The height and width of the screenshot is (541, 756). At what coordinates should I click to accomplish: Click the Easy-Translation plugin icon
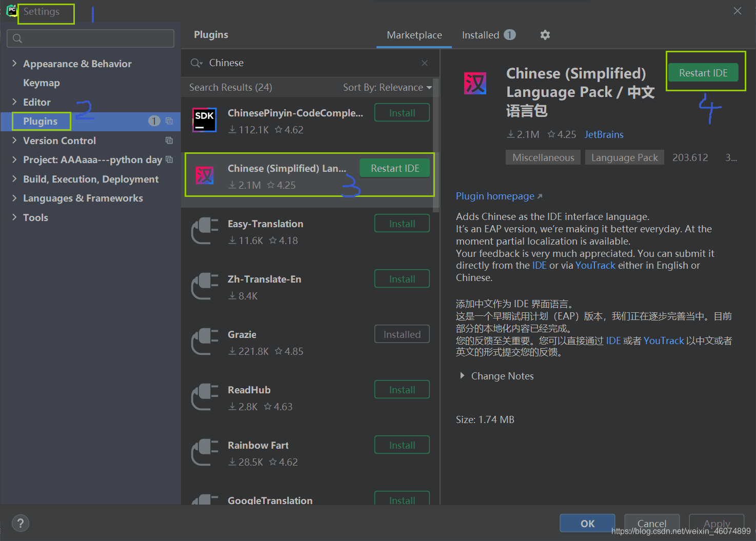point(204,231)
